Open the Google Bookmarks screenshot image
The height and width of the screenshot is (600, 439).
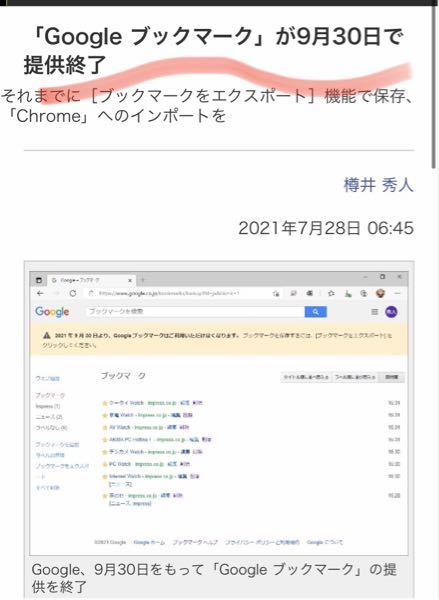pyautogui.click(x=219, y=412)
